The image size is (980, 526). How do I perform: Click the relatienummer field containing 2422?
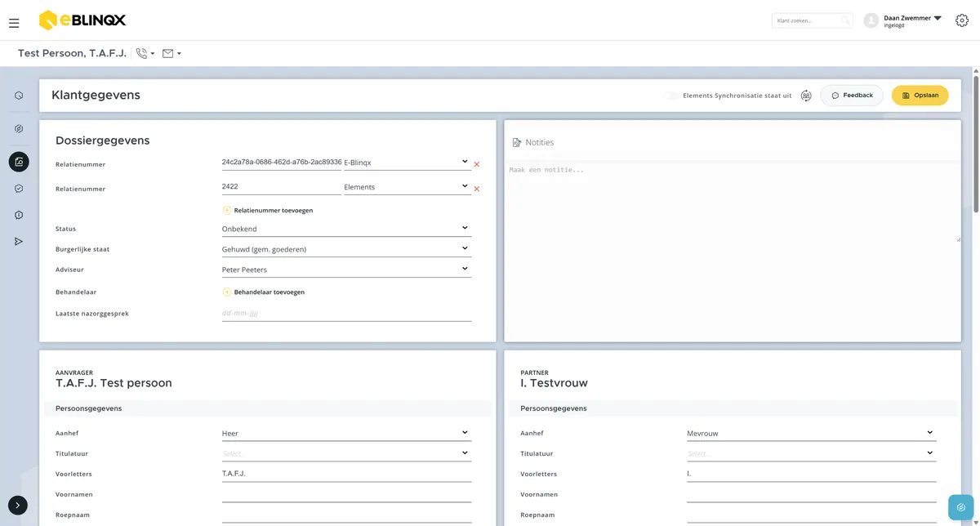tap(281, 187)
